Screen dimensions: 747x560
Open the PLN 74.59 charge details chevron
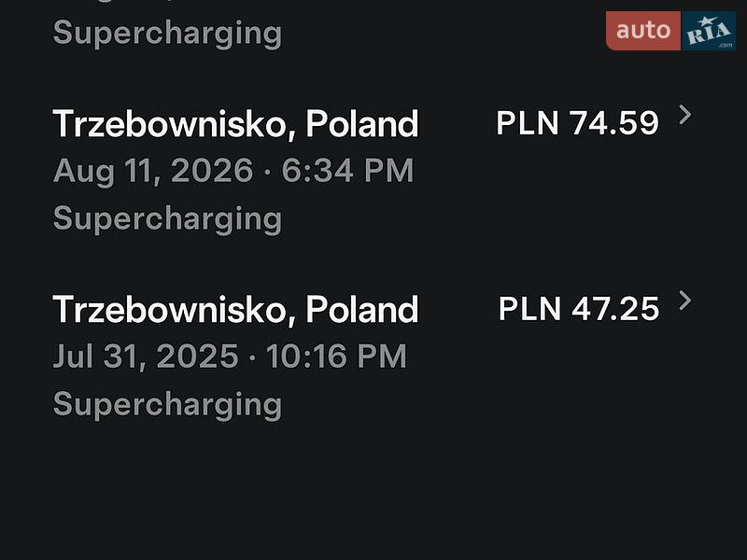click(x=685, y=115)
